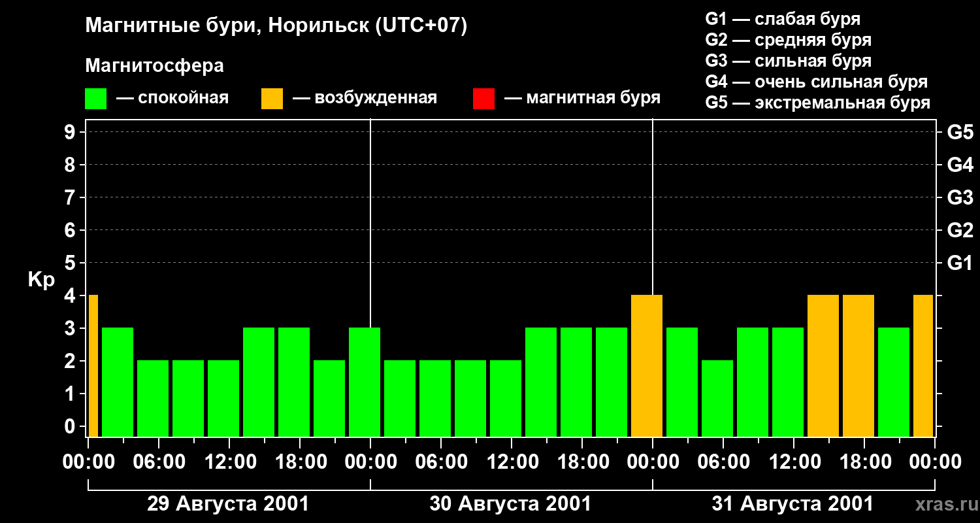Click '12:00' tick label for 29 August
980x523 pixels.
[230, 462]
